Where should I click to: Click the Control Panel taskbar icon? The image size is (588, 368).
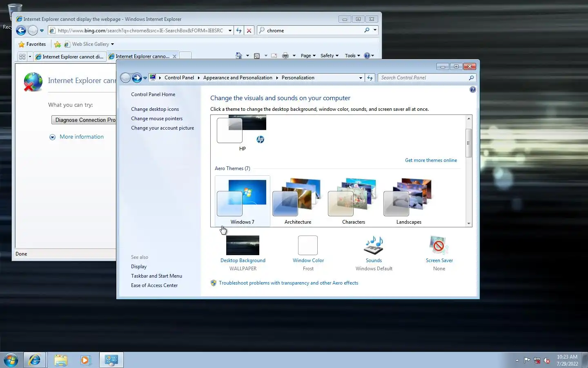click(111, 360)
